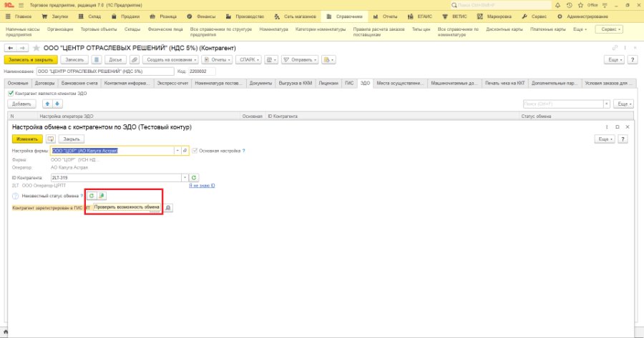The width and height of the screenshot is (644, 338).
Task: Open the Маркировка section
Action: click(x=494, y=17)
